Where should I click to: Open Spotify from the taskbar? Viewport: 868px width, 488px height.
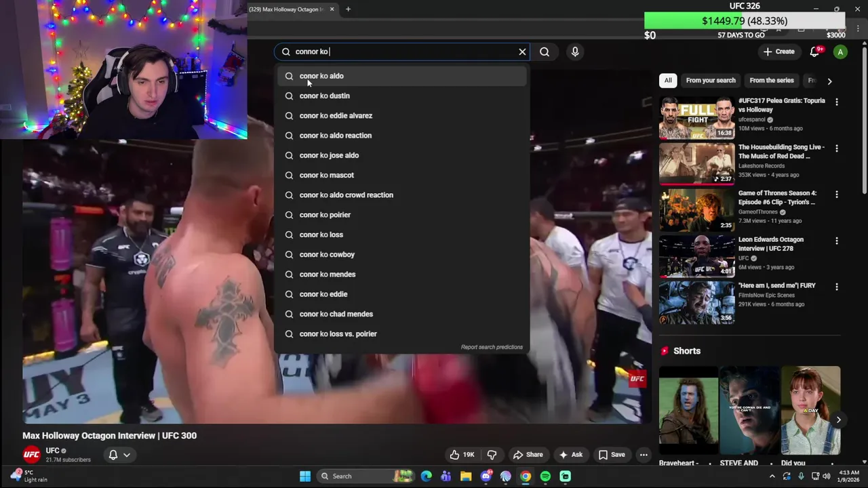point(545,476)
